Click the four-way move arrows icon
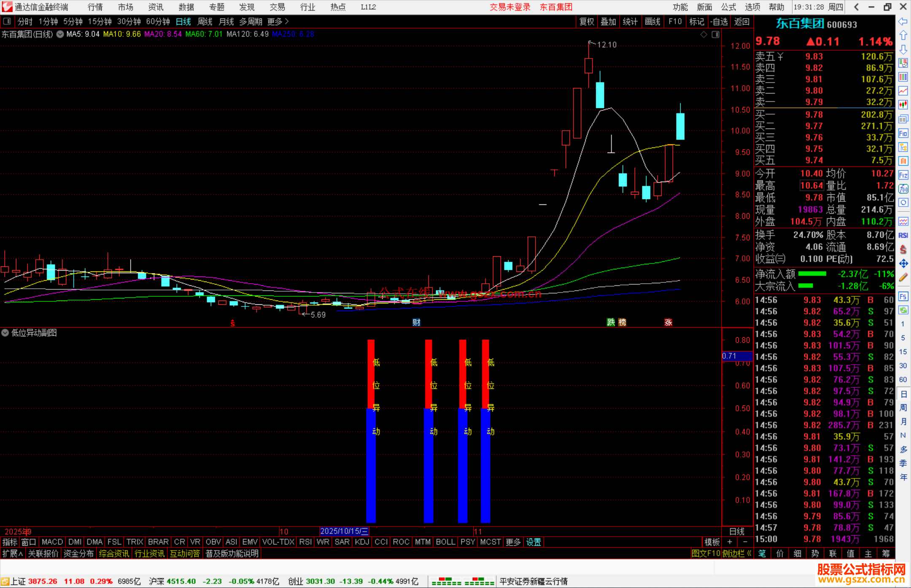 [903, 264]
